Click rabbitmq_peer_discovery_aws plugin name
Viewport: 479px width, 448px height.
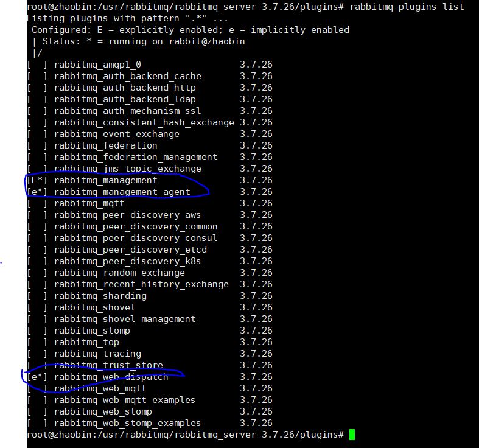click(127, 215)
